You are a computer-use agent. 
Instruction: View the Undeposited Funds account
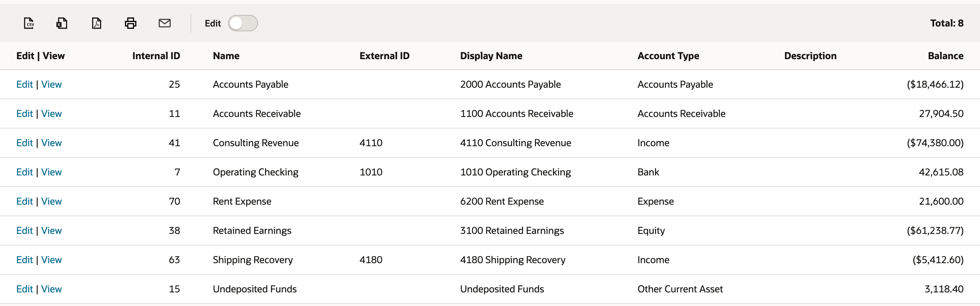coord(51,289)
